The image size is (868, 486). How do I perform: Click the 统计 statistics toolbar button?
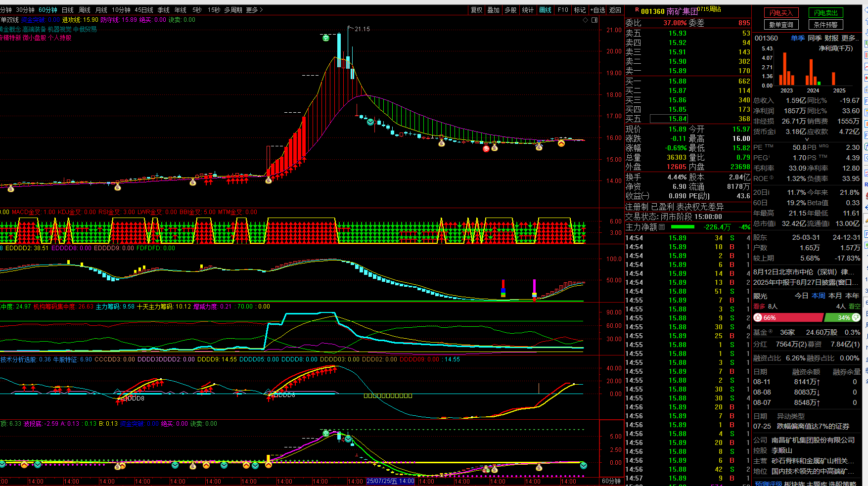click(x=528, y=10)
